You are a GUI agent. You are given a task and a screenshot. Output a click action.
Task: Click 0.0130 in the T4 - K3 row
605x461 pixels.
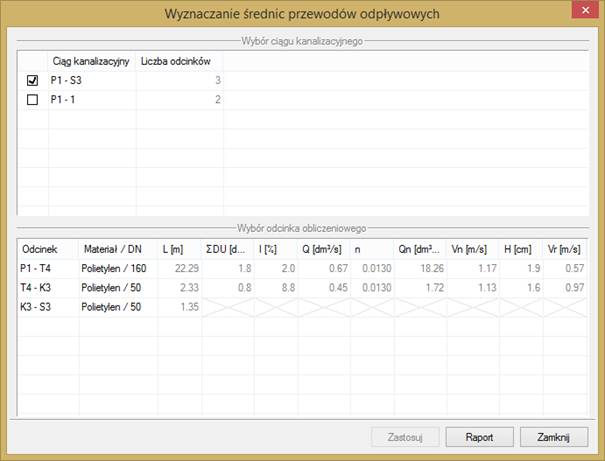point(372,288)
